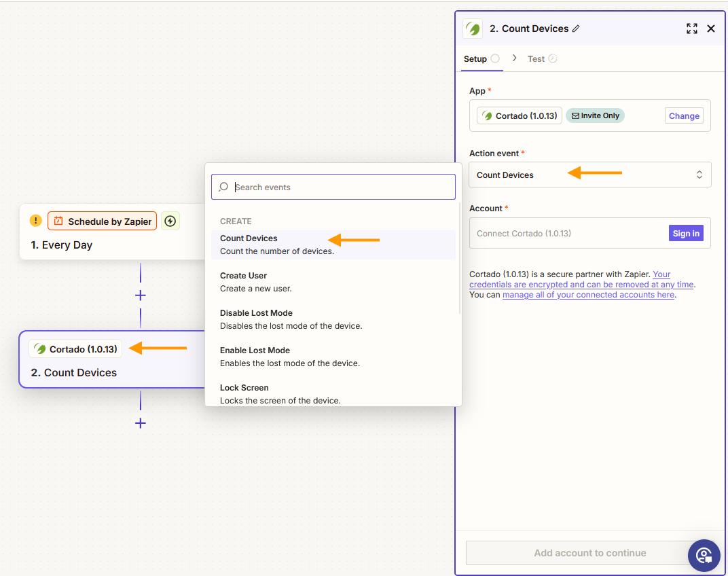
Task: Select the Count Devices event
Action: 333,245
